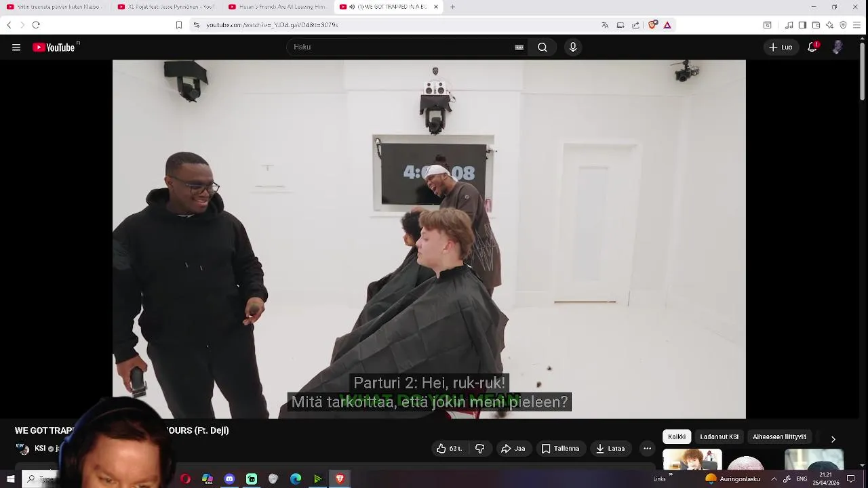Show more filter chips with right arrow
Image resolution: width=868 pixels, height=488 pixels.
833,439
